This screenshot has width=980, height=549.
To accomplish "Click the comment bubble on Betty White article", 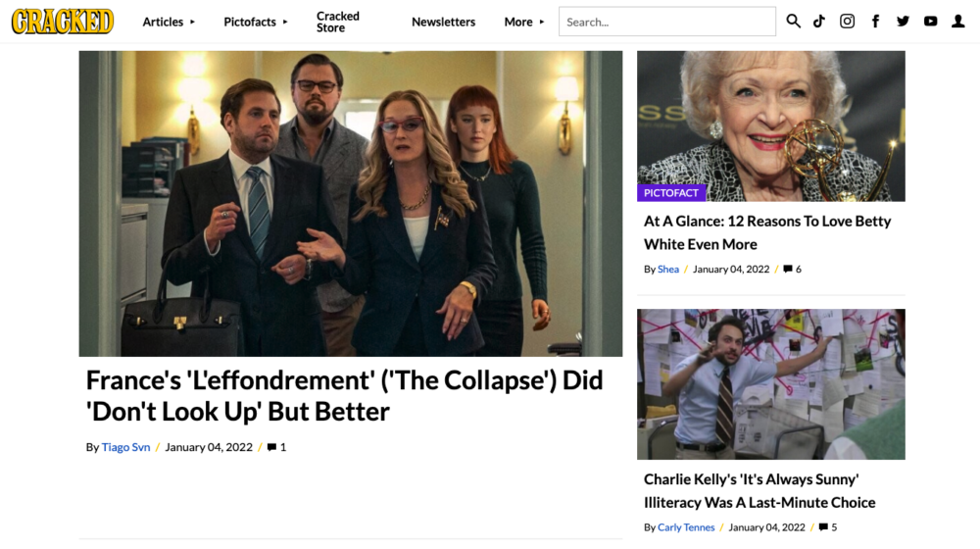I will pos(788,269).
